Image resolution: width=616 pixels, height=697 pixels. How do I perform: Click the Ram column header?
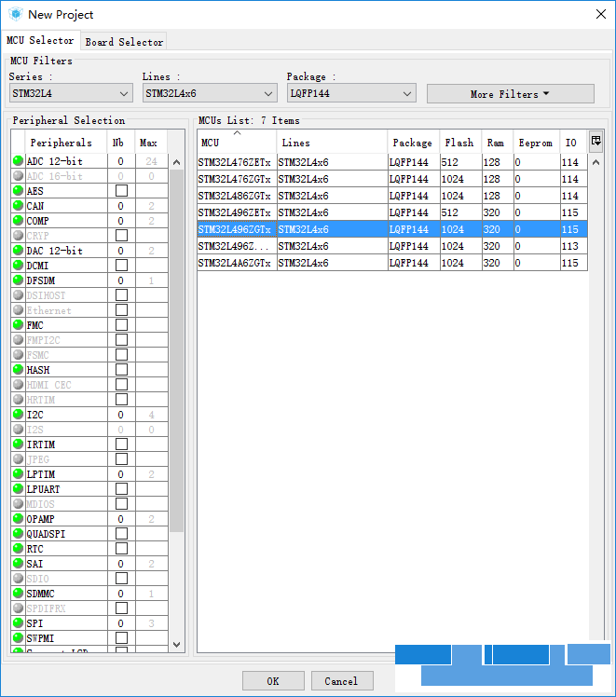coord(498,143)
